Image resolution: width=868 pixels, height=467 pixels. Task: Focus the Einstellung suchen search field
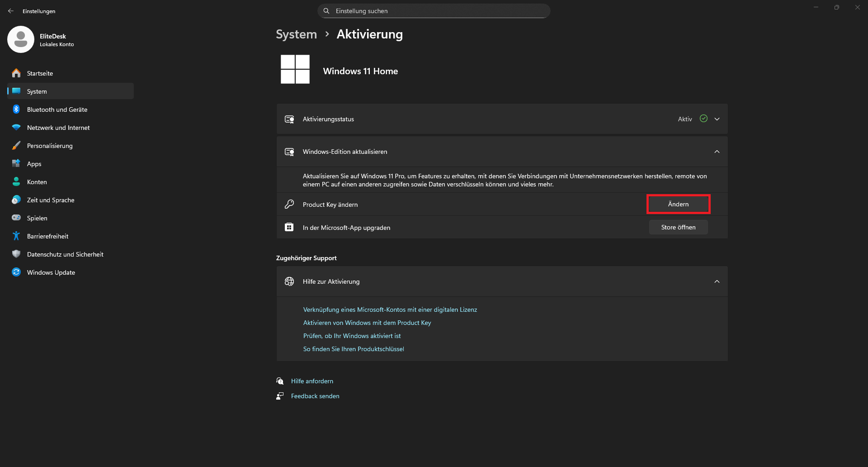[x=434, y=11]
